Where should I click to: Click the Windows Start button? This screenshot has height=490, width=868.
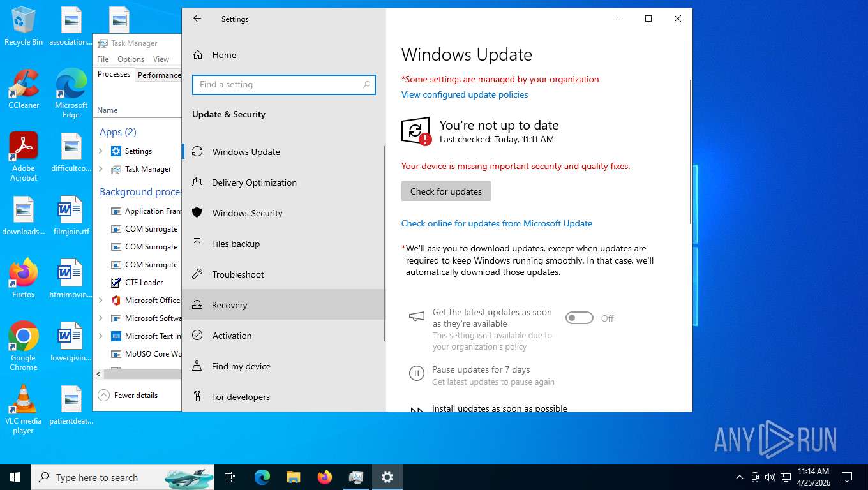click(15, 477)
